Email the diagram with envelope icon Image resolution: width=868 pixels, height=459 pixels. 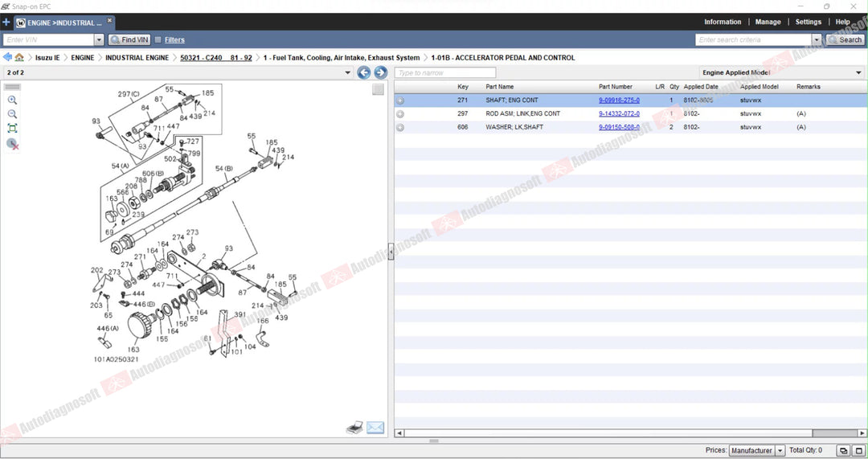pos(375,428)
